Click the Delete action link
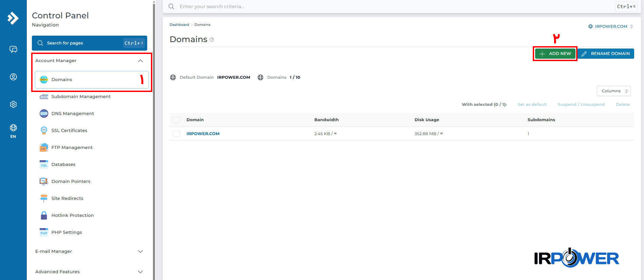The width and height of the screenshot is (644, 280). click(623, 105)
